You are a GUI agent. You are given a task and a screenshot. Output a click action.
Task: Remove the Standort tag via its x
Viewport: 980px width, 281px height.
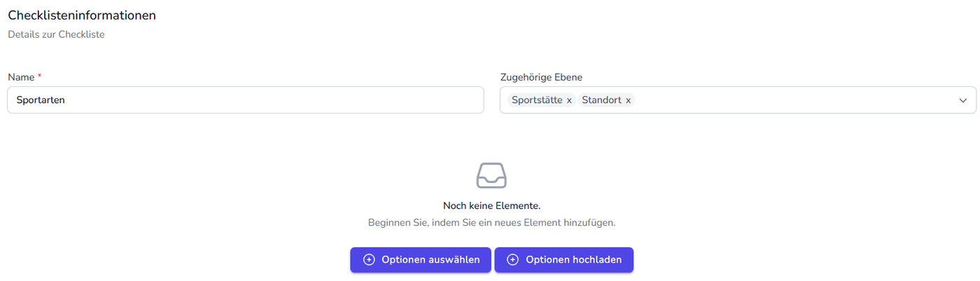(628, 101)
